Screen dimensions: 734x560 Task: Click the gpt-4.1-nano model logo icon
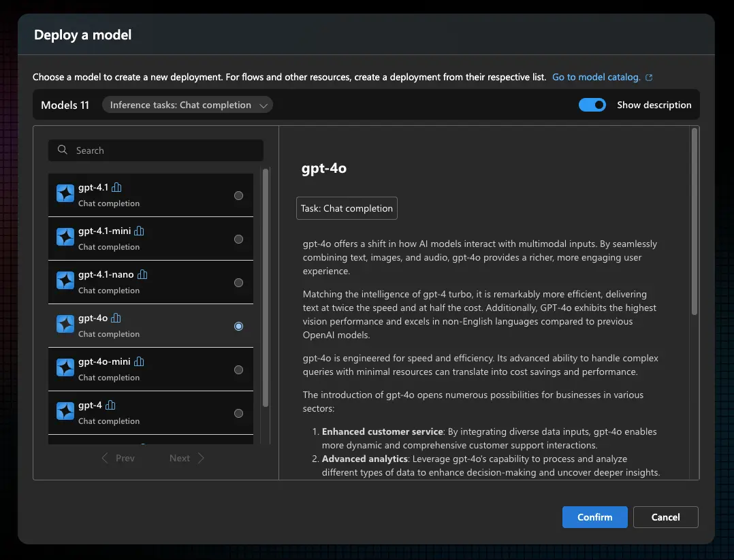point(65,280)
